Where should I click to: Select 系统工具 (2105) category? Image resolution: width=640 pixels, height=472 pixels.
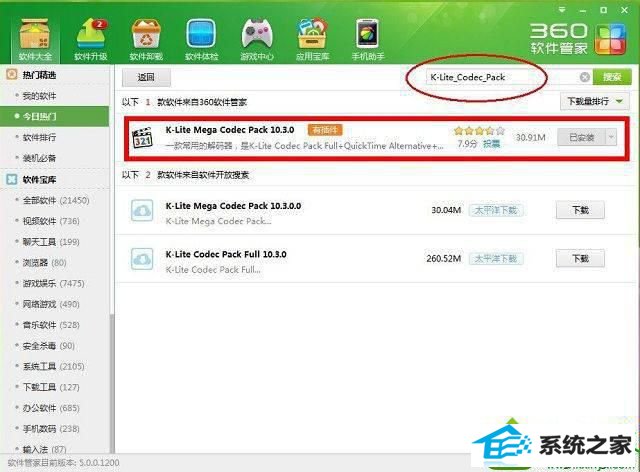53,366
